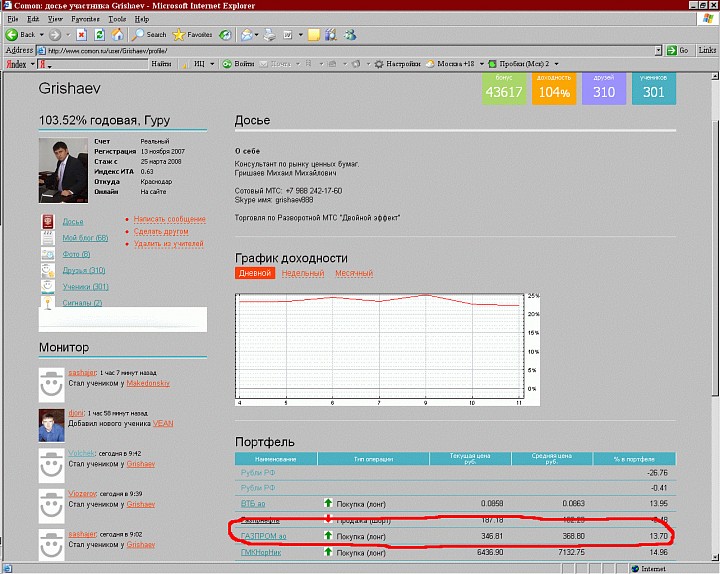The image size is (720, 574).
Task: Click the Удалить из учителей link
Action: pos(169,244)
